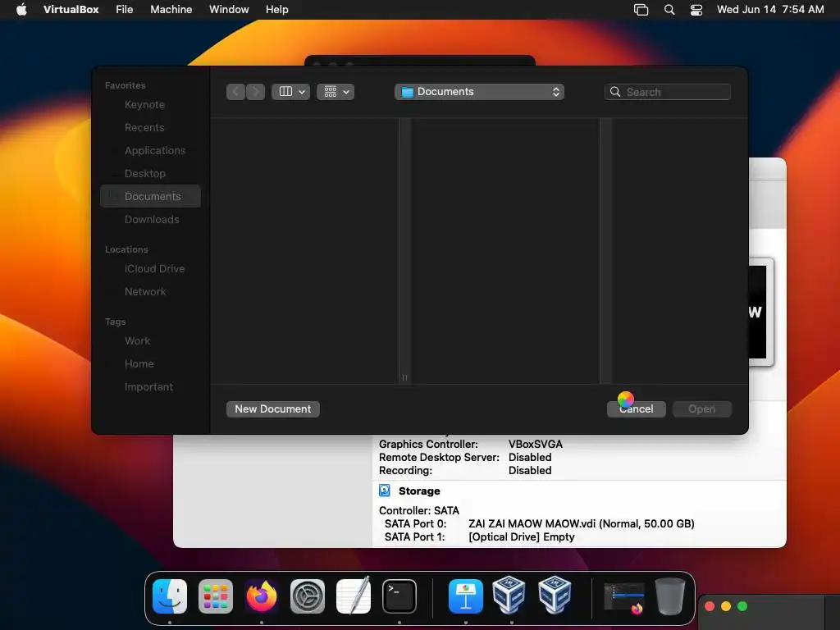
Task: Select Network in the sidebar
Action: [x=151, y=291]
